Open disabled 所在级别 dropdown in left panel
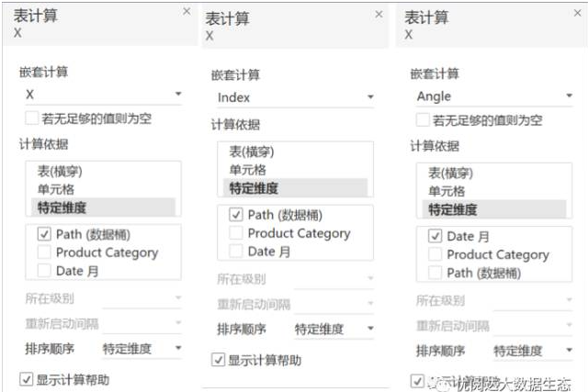Screen dimensions: 588x392 (x=142, y=298)
